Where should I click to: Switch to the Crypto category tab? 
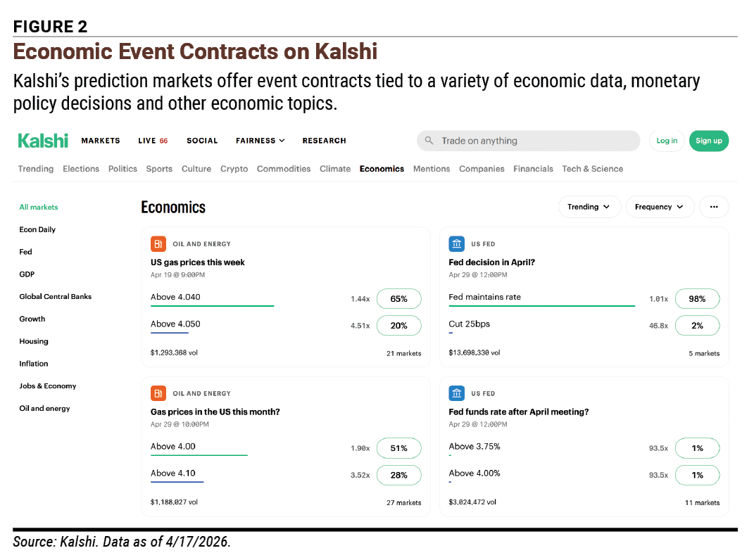234,169
